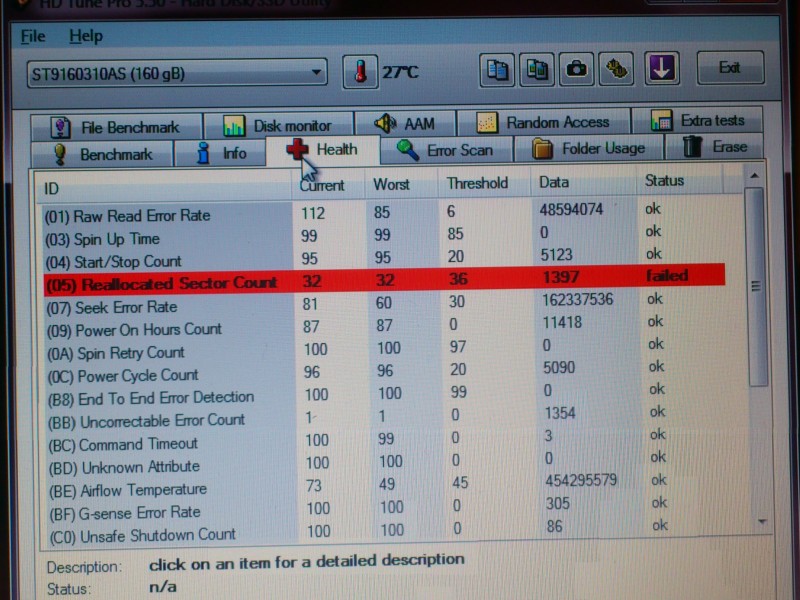The width and height of the screenshot is (800, 600).
Task: Switch to the Error Scan tab
Action: pos(446,150)
